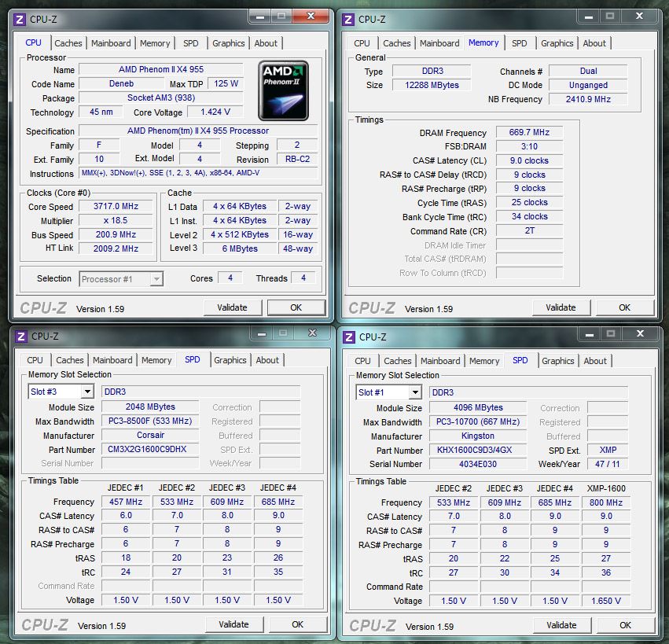This screenshot has width=669, height=644.
Task: Open Mainboard tab in CPU window
Action: (111, 43)
